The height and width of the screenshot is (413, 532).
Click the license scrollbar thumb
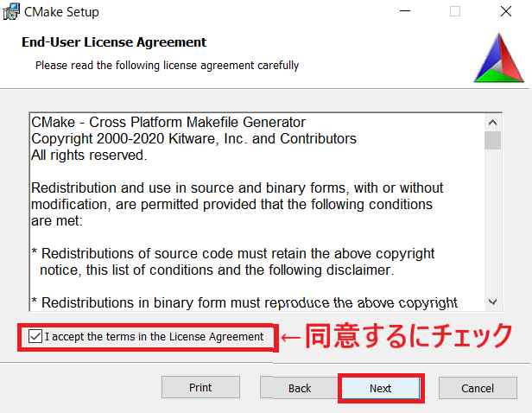492,140
